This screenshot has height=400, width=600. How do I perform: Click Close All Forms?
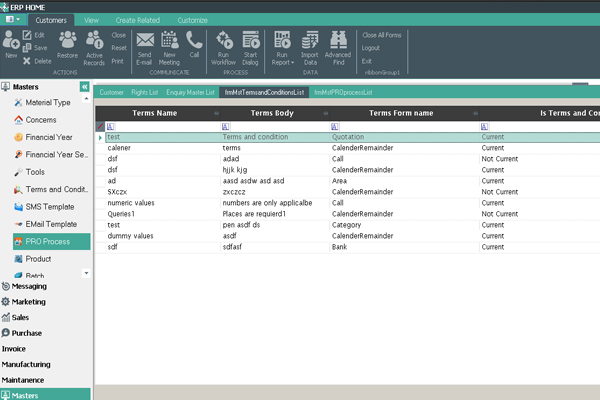tap(382, 35)
